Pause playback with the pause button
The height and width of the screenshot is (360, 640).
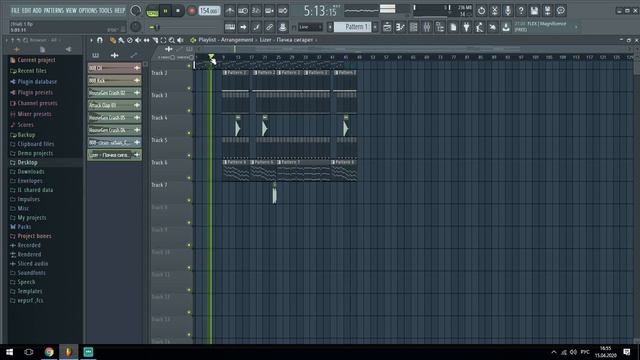(165, 11)
